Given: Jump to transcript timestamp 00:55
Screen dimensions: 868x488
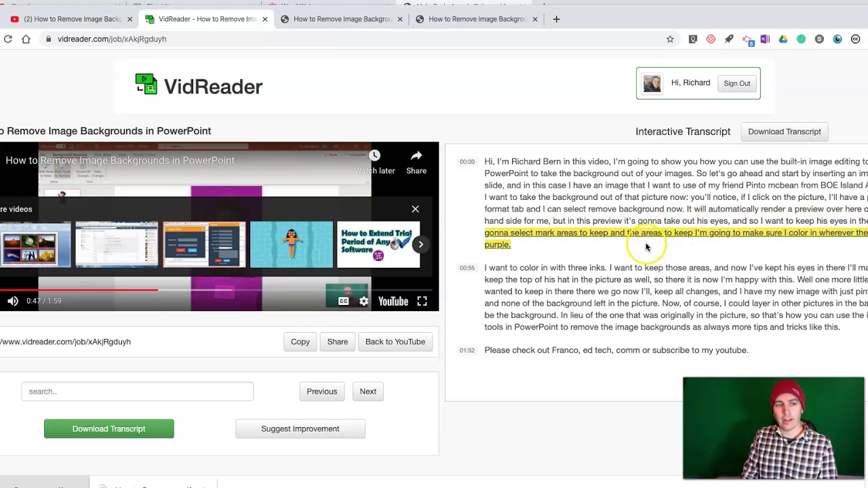Looking at the screenshot, I should (467, 268).
